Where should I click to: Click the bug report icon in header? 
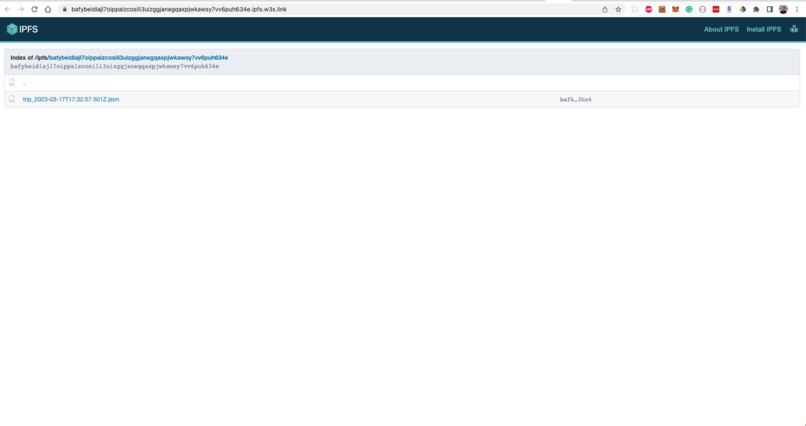pos(794,29)
